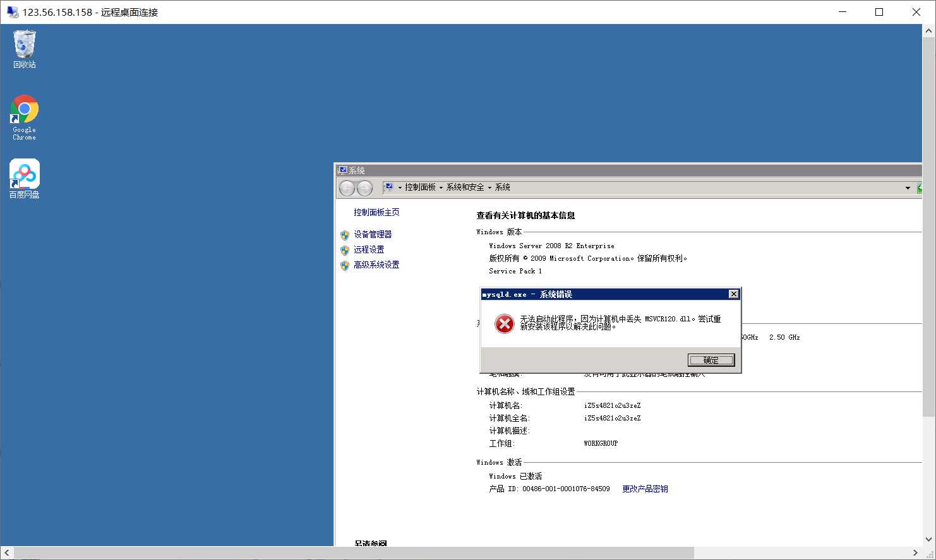This screenshot has width=936, height=560.
Task: Click the text Windows Server 2008 R2 Enterprise
Action: [551, 246]
